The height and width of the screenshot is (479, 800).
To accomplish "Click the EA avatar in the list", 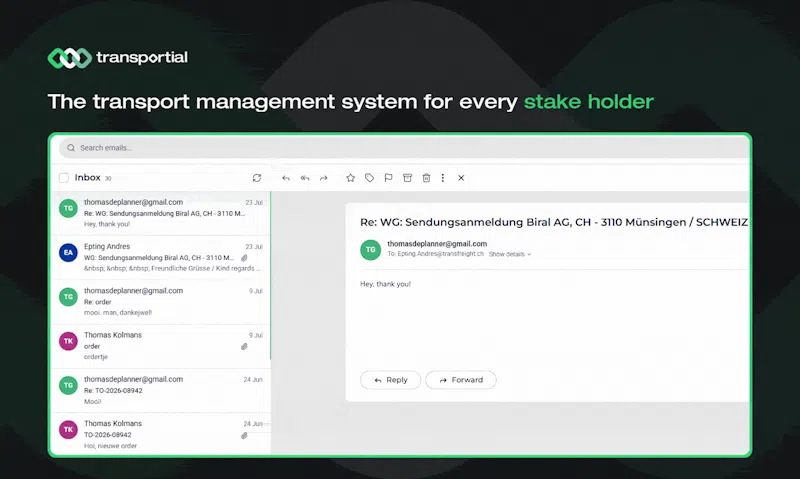I will [68, 253].
